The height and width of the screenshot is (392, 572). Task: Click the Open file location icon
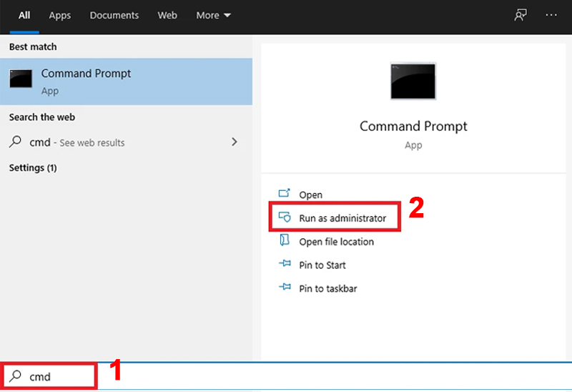click(x=284, y=240)
